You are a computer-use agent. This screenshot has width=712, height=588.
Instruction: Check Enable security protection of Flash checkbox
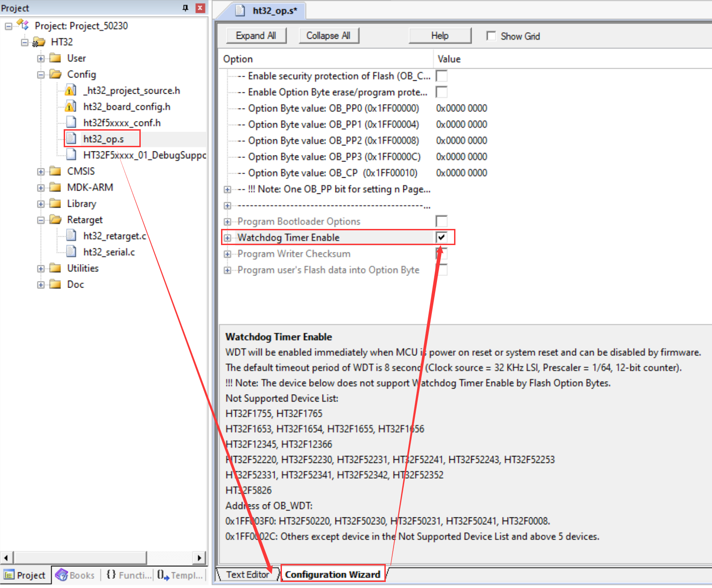coord(442,76)
